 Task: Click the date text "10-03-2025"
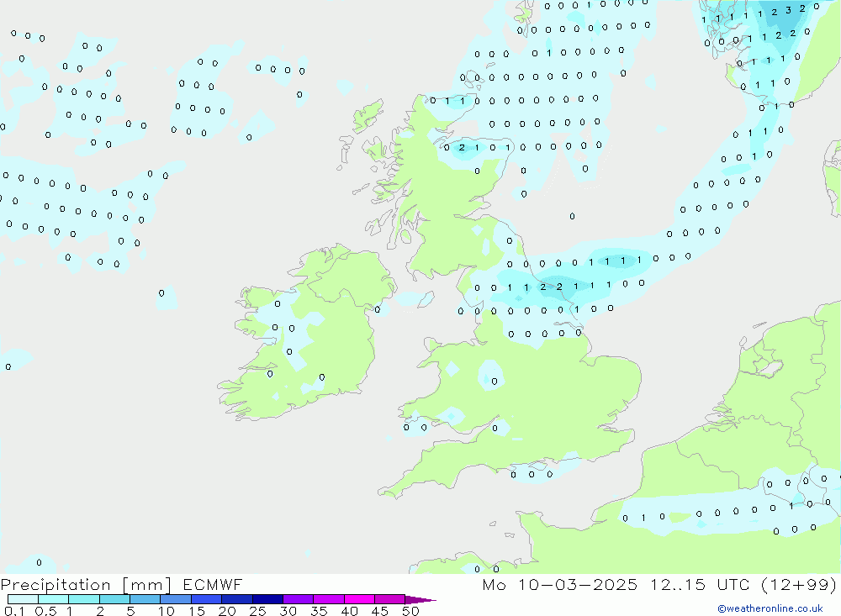point(578,584)
